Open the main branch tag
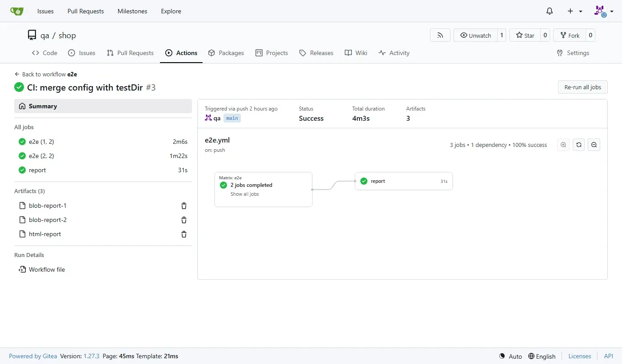 [x=232, y=118]
